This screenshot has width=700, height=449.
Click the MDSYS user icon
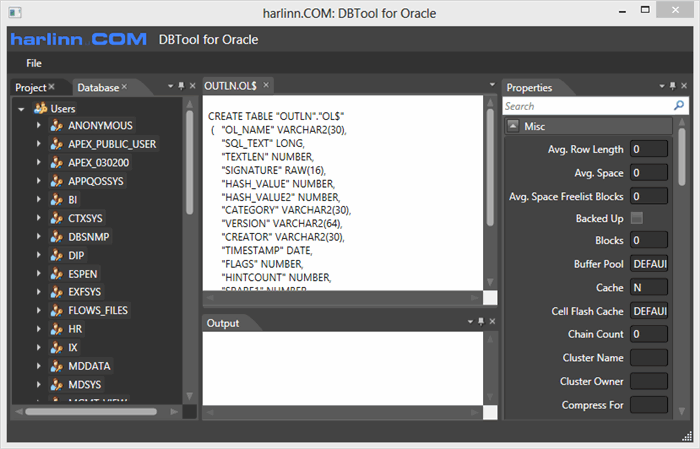tap(57, 385)
